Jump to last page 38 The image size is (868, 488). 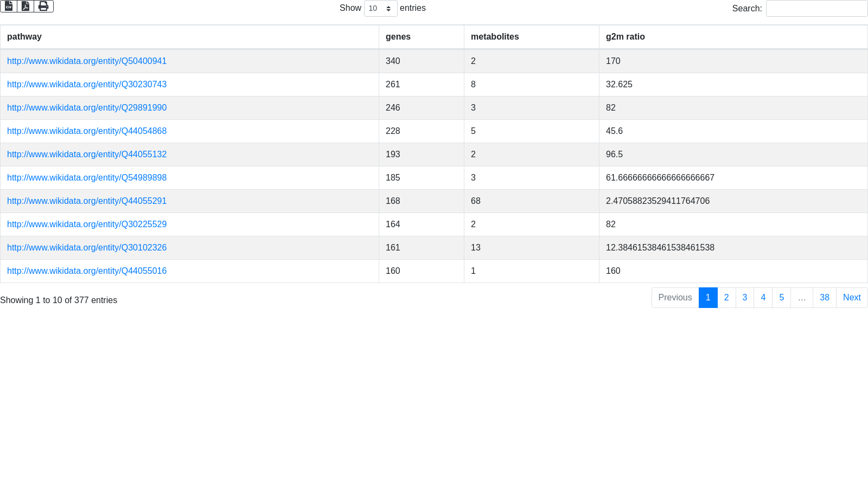point(824,298)
